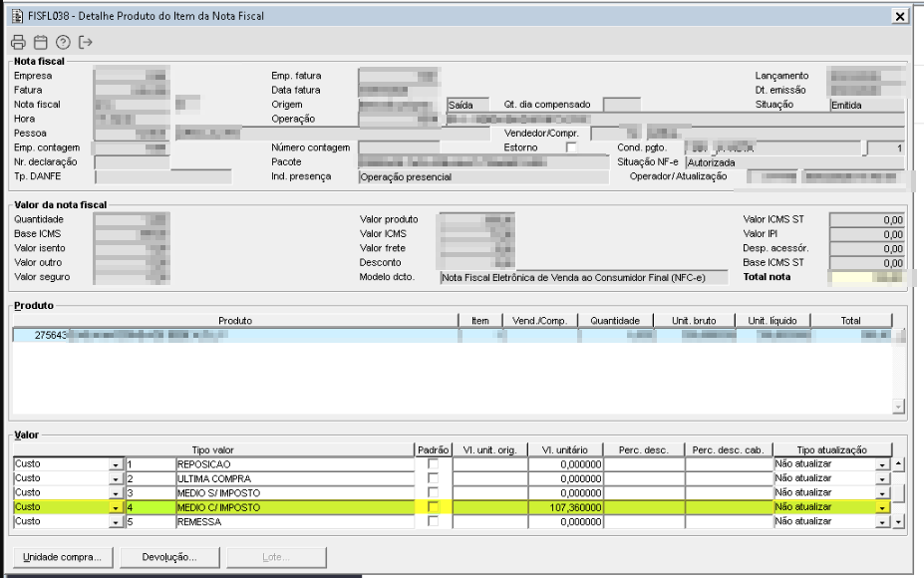The width and height of the screenshot is (924, 578).
Task: Click the Total nota yellow field
Action: 866,277
